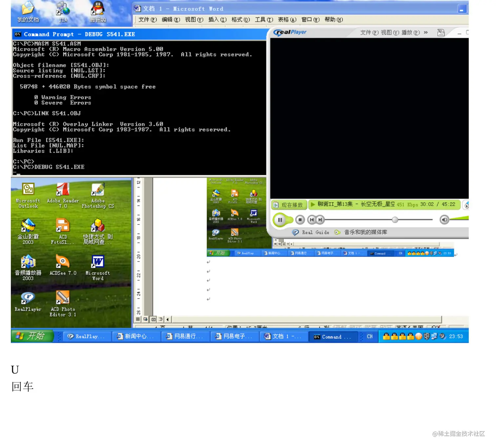496x448 pixels.
Task: Open 音乐和我的媒体库 in RealPlayer
Action: tap(361, 232)
